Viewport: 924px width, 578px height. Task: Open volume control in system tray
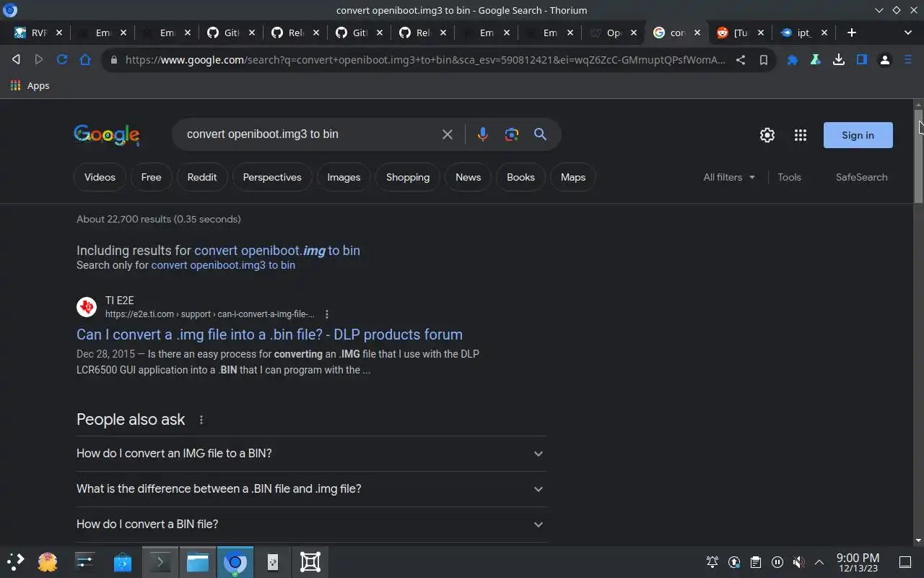click(x=798, y=562)
